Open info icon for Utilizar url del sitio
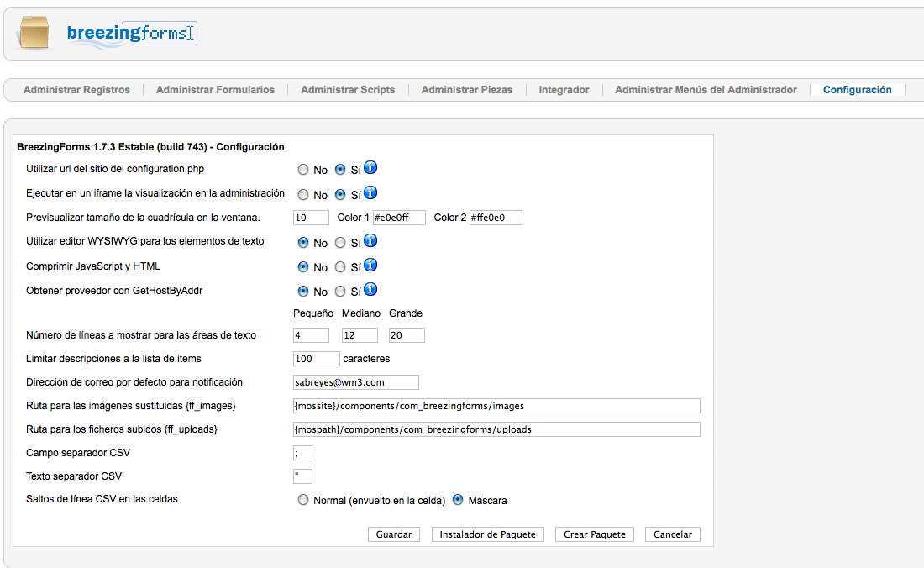 coord(370,168)
